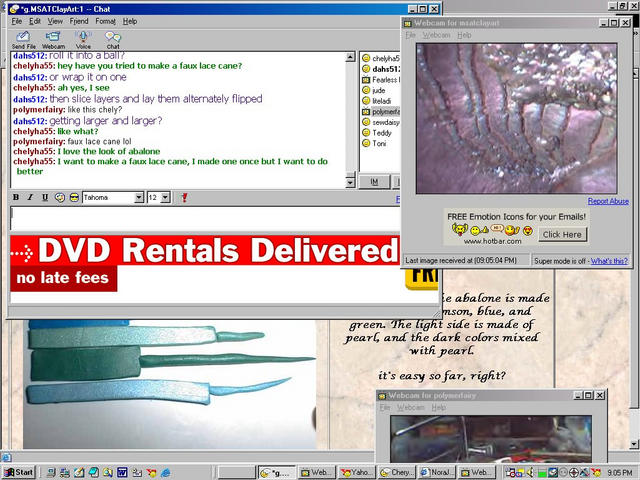Open File menu in msatclayart webcam window
This screenshot has height=480, width=640.
click(410, 35)
